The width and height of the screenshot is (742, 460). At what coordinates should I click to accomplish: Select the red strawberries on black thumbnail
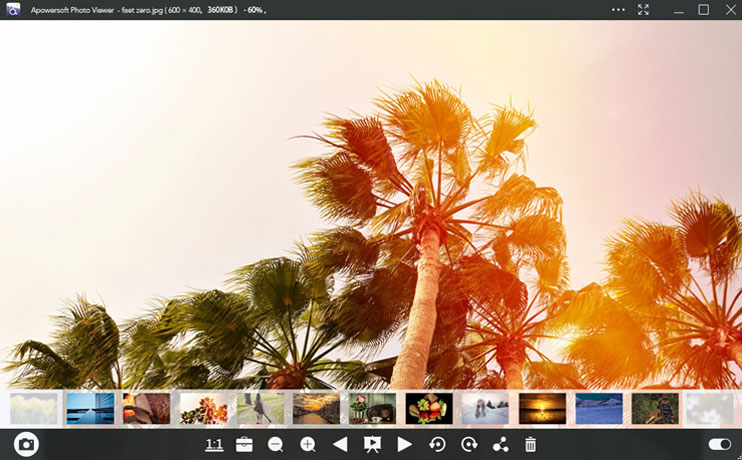pyautogui.click(x=429, y=408)
